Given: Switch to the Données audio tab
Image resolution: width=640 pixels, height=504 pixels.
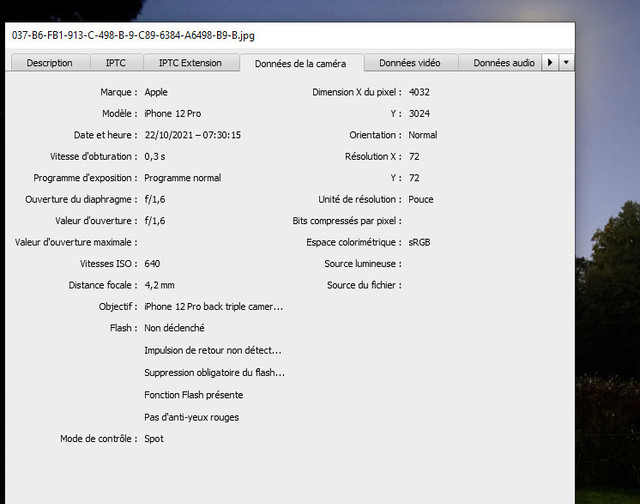Looking at the screenshot, I should coord(500,62).
